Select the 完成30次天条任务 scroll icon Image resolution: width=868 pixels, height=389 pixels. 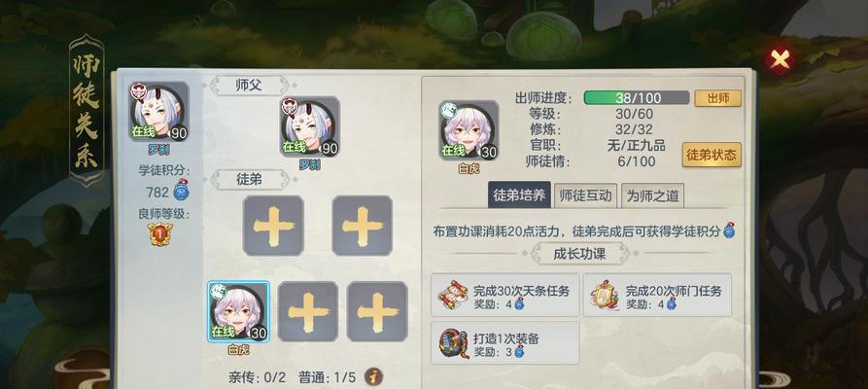point(452,296)
